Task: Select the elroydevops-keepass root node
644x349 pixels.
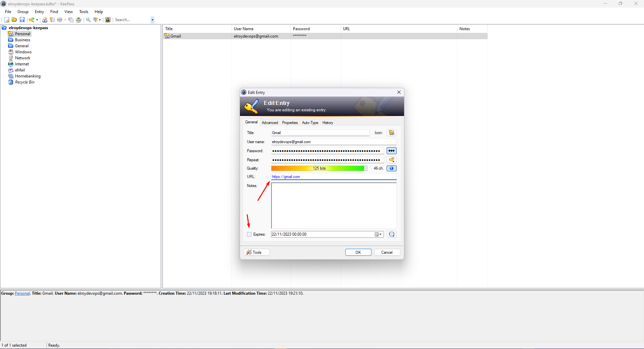Action: pos(28,28)
